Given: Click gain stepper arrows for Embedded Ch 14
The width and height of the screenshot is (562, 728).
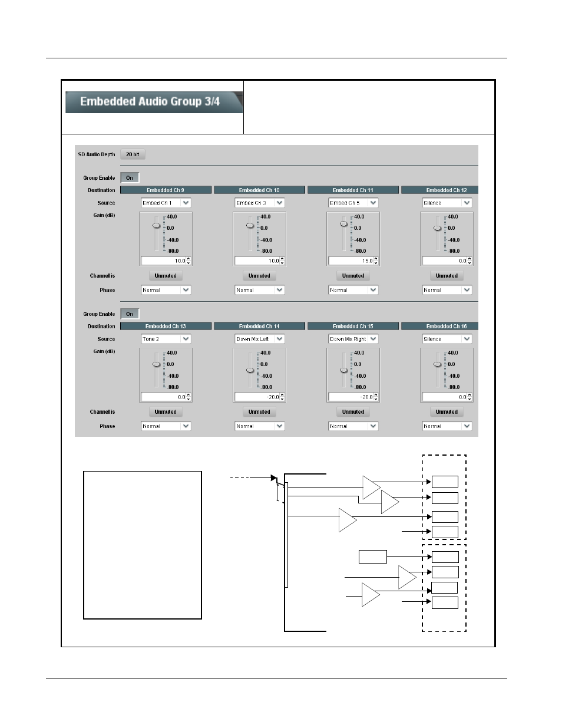Looking at the screenshot, I should click(282, 397).
